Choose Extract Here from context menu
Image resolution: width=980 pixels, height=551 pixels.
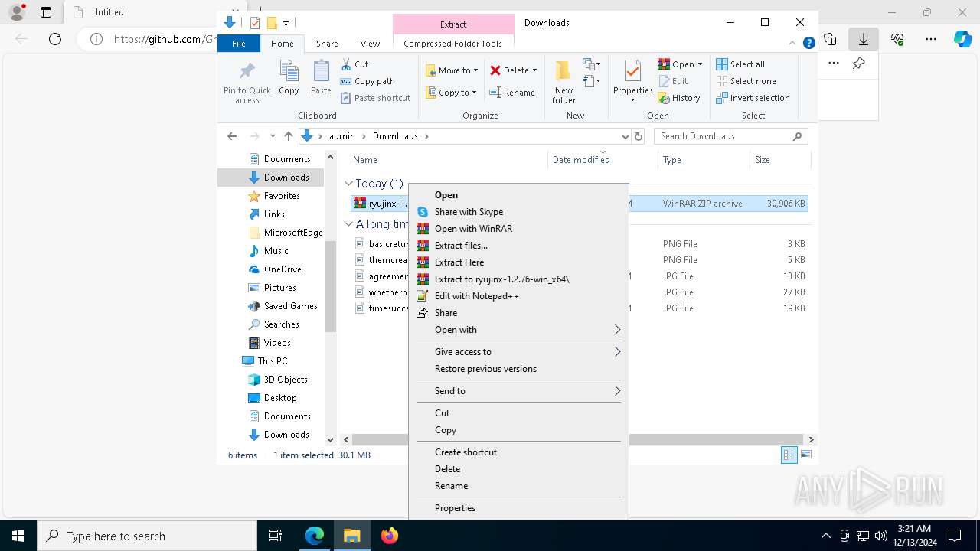518,262
